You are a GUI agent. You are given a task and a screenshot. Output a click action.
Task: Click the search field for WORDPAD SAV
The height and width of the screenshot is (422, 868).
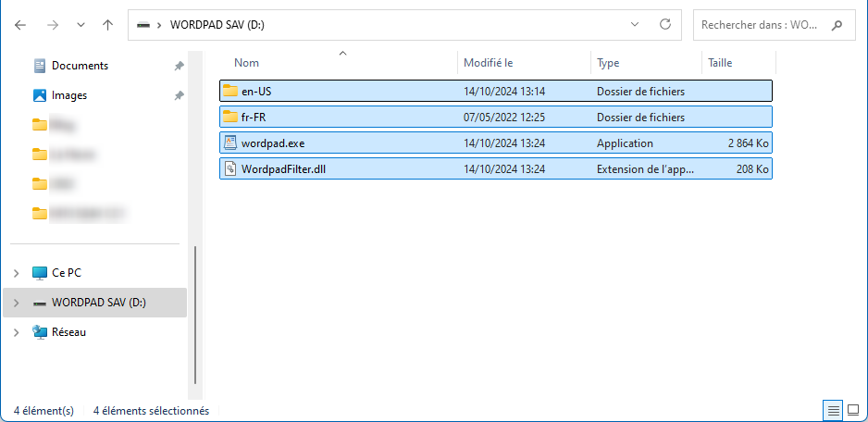(775, 25)
